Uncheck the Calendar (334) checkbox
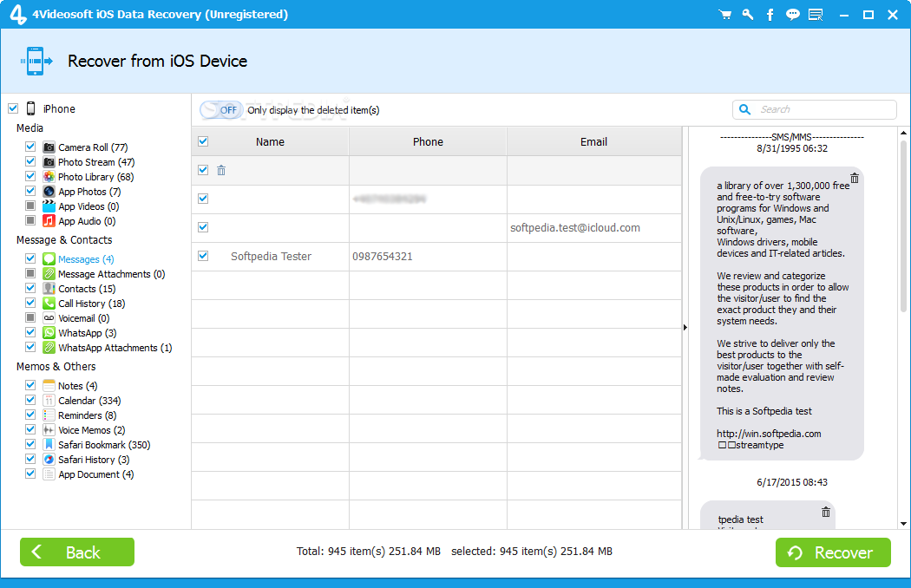Screen dimensions: 911x588 (30, 400)
